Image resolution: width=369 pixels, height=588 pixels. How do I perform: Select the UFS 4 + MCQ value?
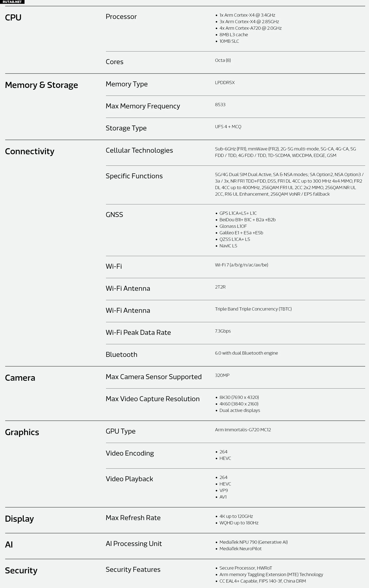click(228, 127)
